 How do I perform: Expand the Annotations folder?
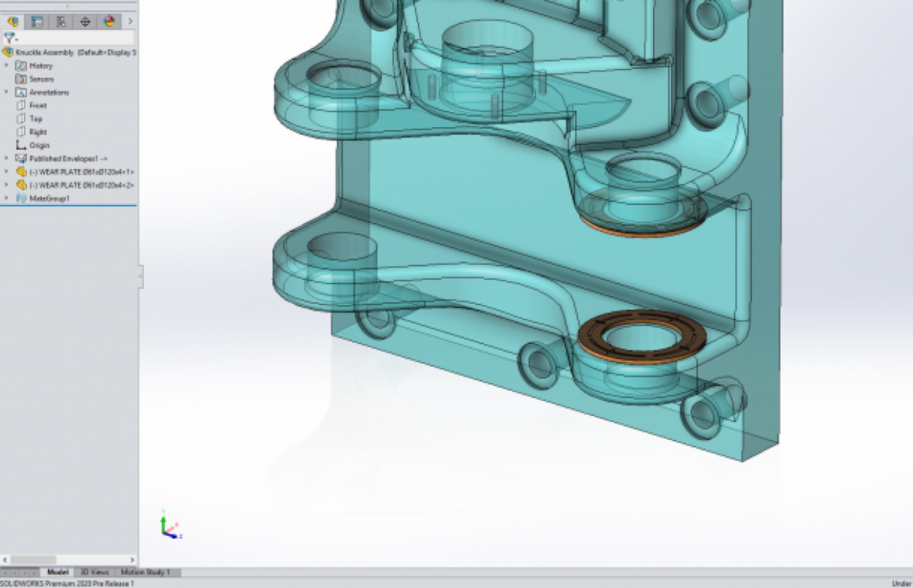pos(6,92)
